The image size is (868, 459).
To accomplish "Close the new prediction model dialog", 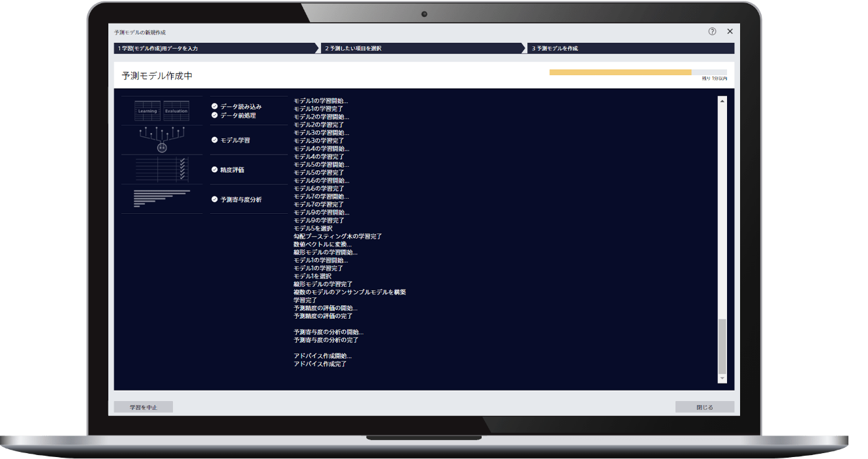I will click(730, 31).
